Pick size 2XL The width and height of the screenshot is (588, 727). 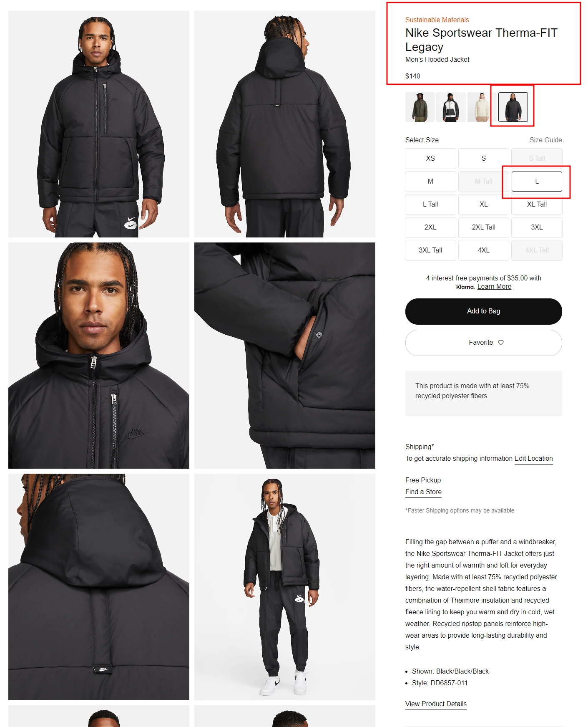tap(430, 227)
